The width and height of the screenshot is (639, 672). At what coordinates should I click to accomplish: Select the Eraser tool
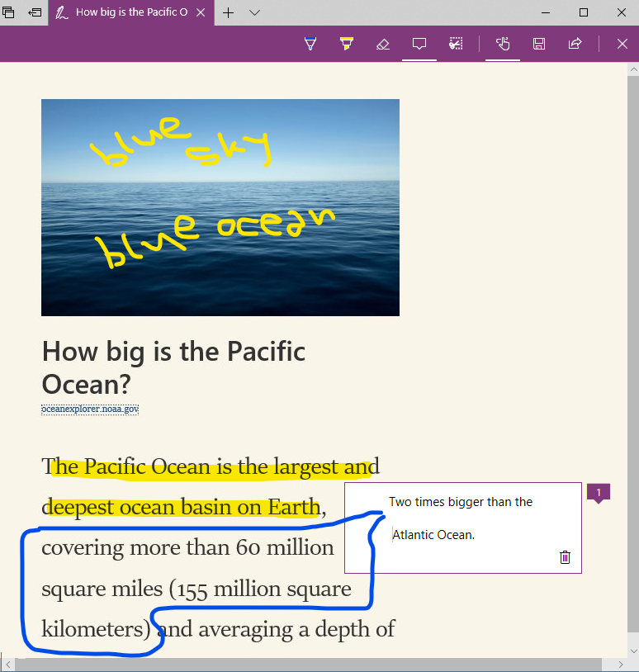383,44
